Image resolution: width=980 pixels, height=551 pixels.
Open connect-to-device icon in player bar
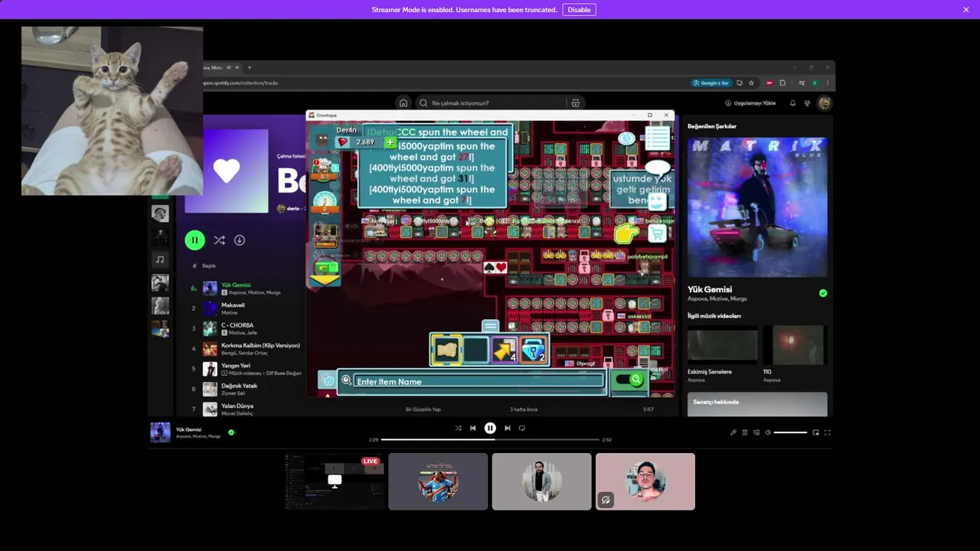click(x=756, y=433)
